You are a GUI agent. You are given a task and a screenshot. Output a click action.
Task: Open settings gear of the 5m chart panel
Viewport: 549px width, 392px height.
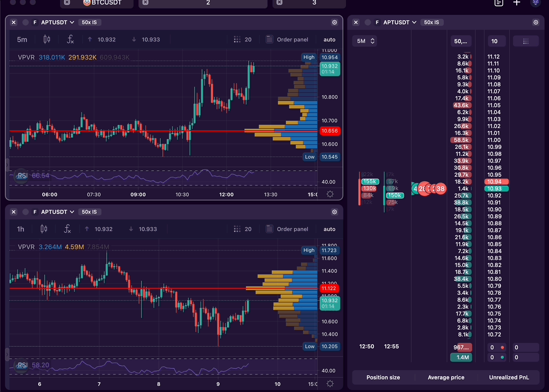tap(335, 22)
